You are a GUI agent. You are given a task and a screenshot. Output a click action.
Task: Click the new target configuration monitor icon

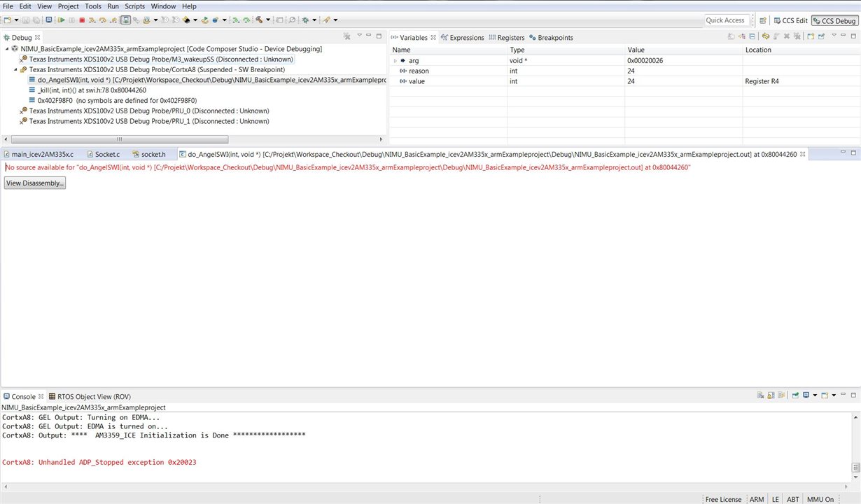(48, 20)
